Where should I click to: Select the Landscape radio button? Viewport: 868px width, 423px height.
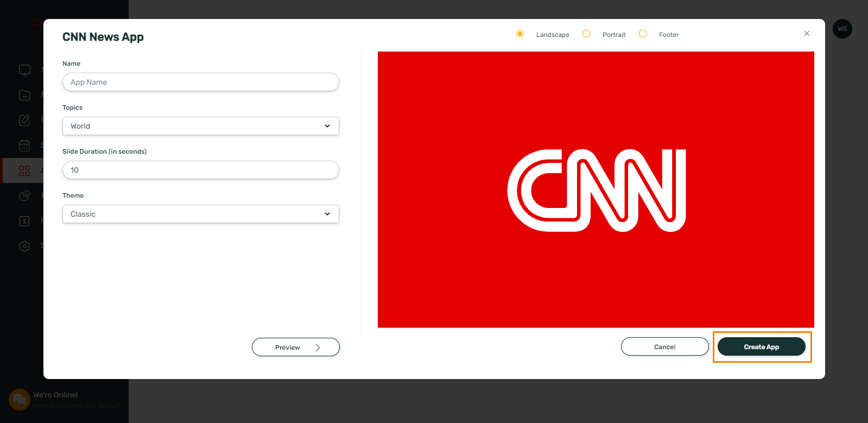(x=520, y=34)
